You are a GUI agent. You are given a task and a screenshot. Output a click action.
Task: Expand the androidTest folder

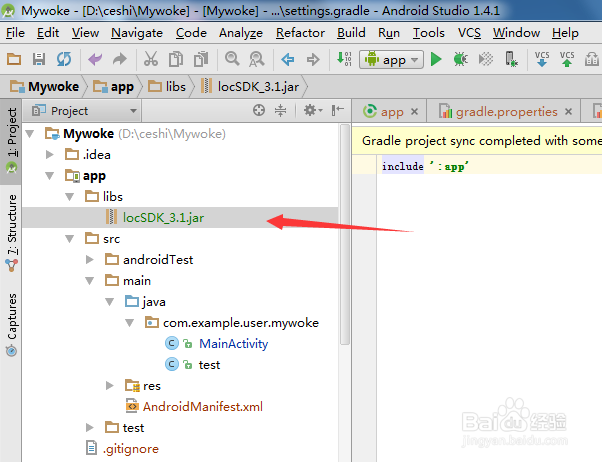click(x=90, y=260)
